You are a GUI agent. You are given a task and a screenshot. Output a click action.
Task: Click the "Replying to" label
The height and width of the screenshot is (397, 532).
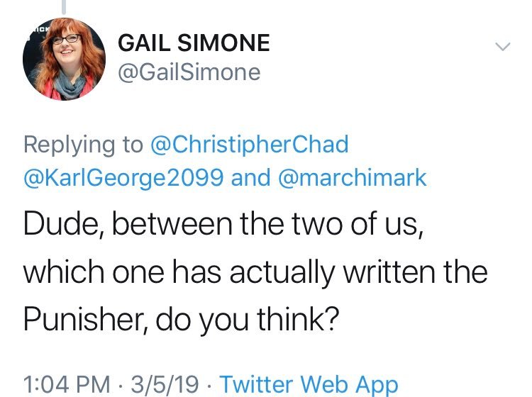click(83, 144)
